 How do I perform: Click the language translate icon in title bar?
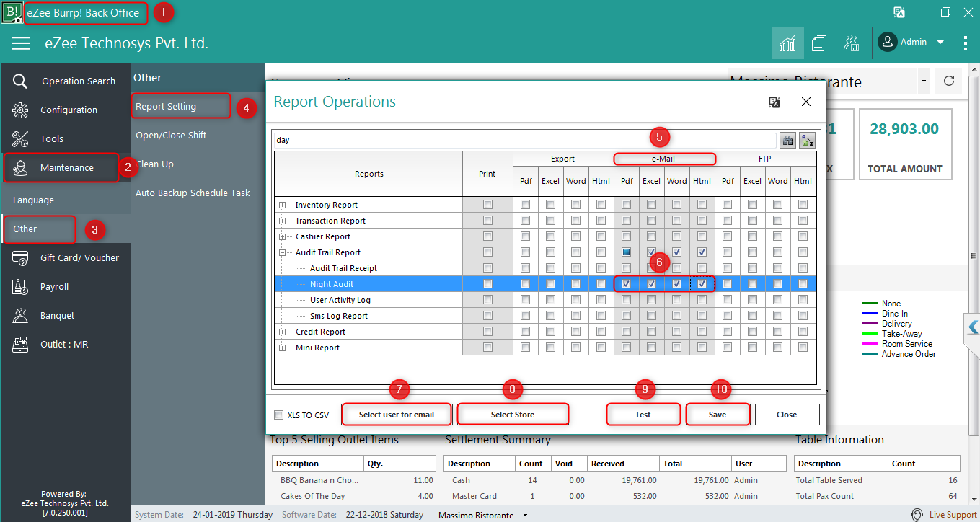[x=899, y=12]
